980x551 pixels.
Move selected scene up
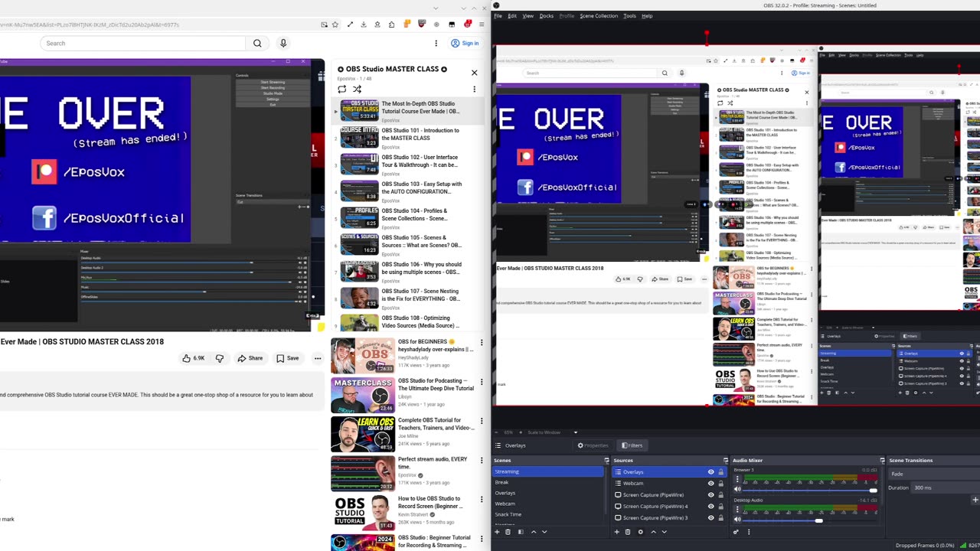coord(534,532)
